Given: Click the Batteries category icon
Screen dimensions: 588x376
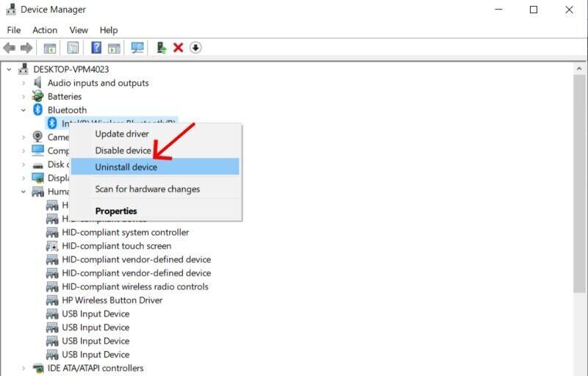Looking at the screenshot, I should tap(37, 96).
